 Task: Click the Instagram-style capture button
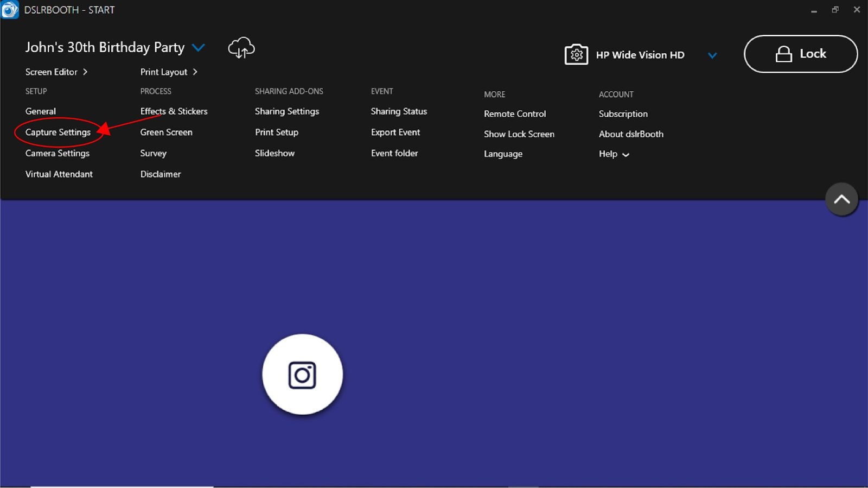point(302,374)
